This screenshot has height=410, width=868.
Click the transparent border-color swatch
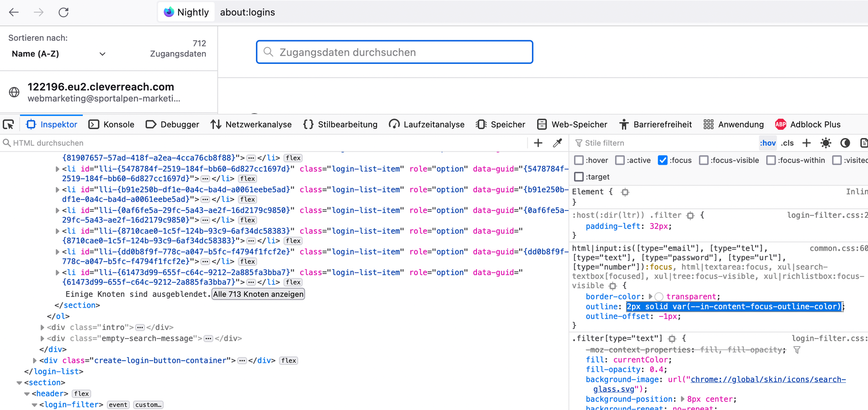[659, 297]
